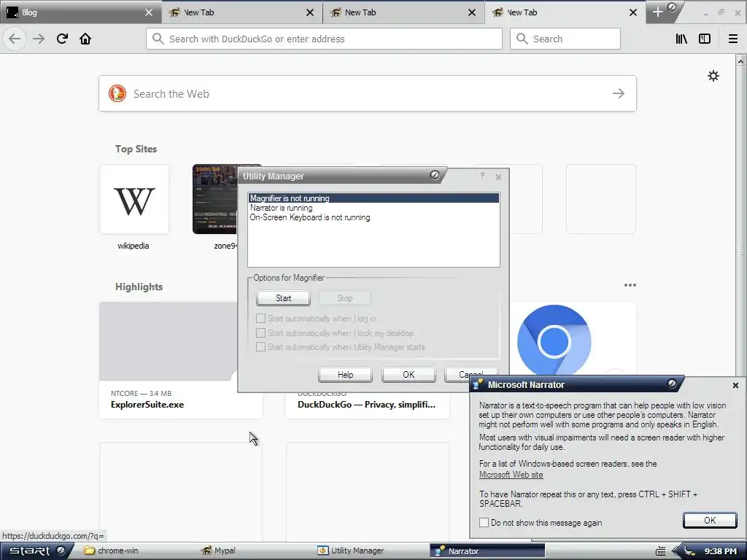The image size is (747, 560).
Task: Click the magnifier icon in the address bar
Action: [x=158, y=39]
